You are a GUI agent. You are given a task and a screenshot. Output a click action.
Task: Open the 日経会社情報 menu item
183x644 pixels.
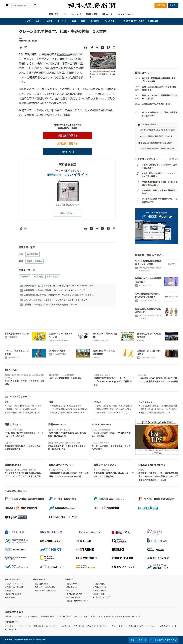tap(91, 14)
